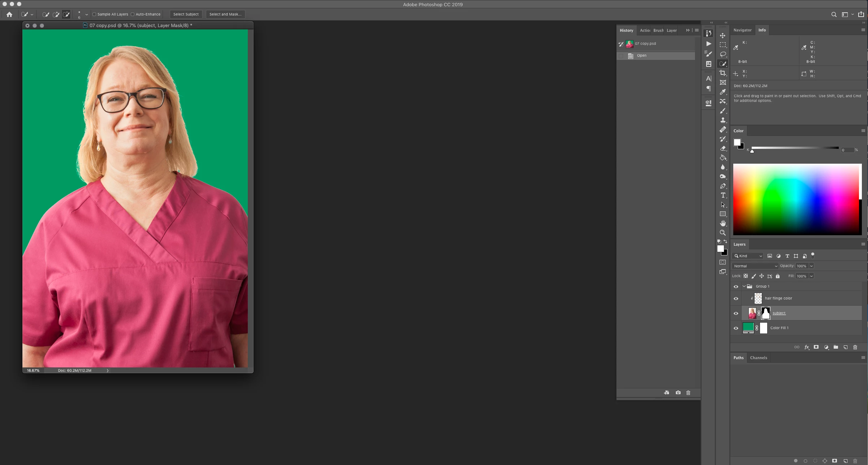
Task: Enable Auto-Enhance checkbox
Action: click(x=133, y=14)
